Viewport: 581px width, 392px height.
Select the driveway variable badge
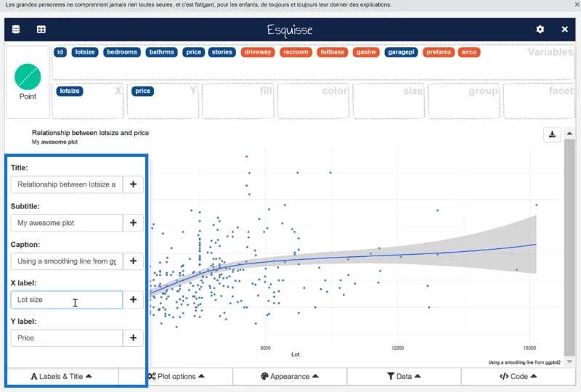(x=258, y=52)
